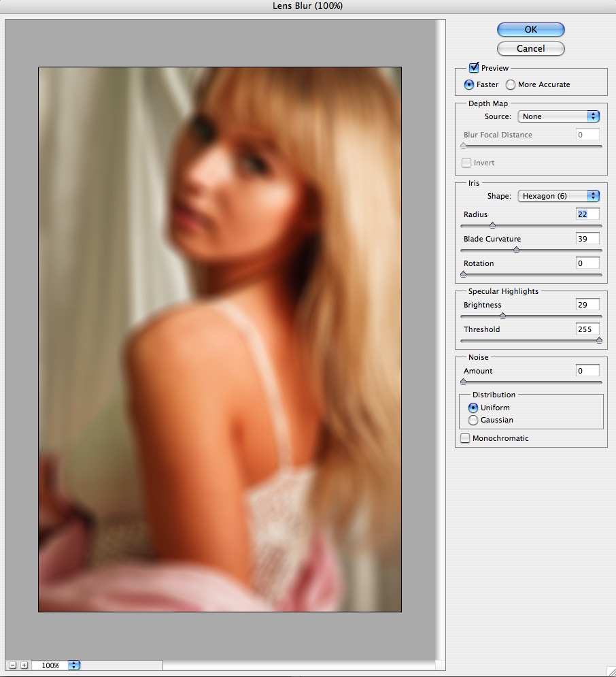Click the Radius slider handle
The height and width of the screenshot is (677, 616).
tap(492, 225)
